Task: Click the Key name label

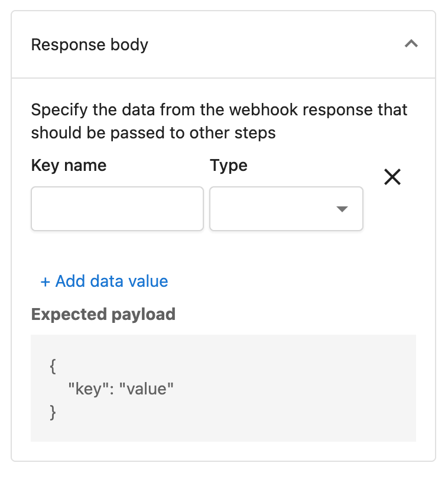Action: pyautogui.click(x=69, y=165)
